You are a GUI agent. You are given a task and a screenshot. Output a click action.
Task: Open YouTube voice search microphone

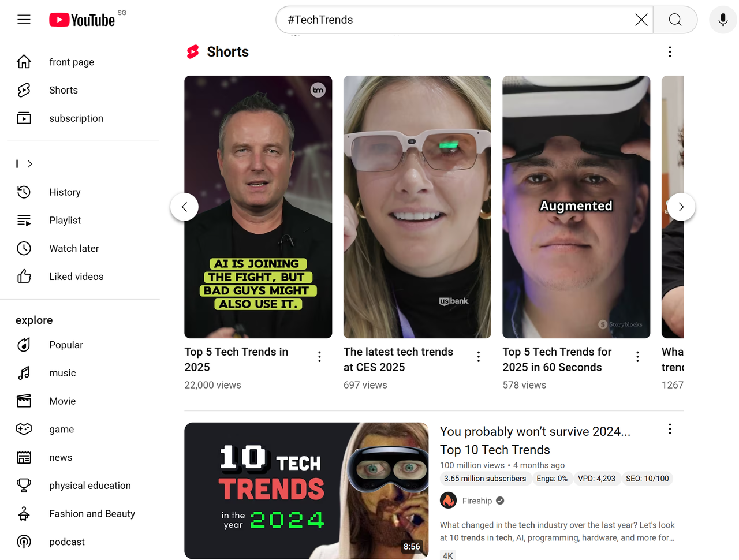[x=723, y=20]
